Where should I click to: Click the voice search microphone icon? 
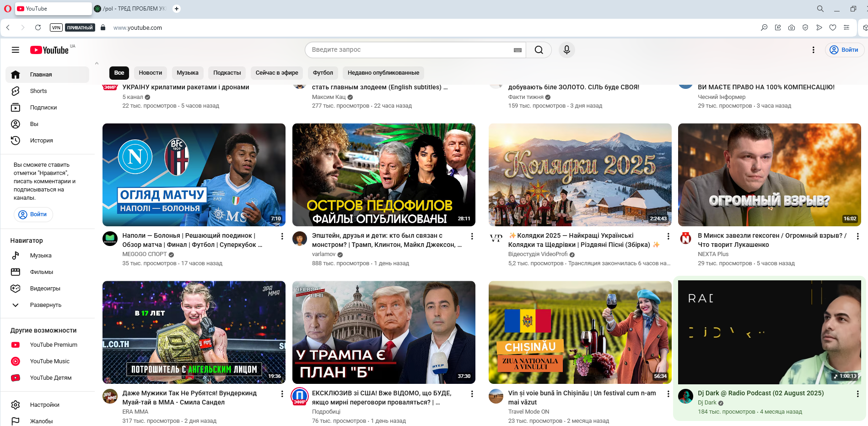(566, 50)
